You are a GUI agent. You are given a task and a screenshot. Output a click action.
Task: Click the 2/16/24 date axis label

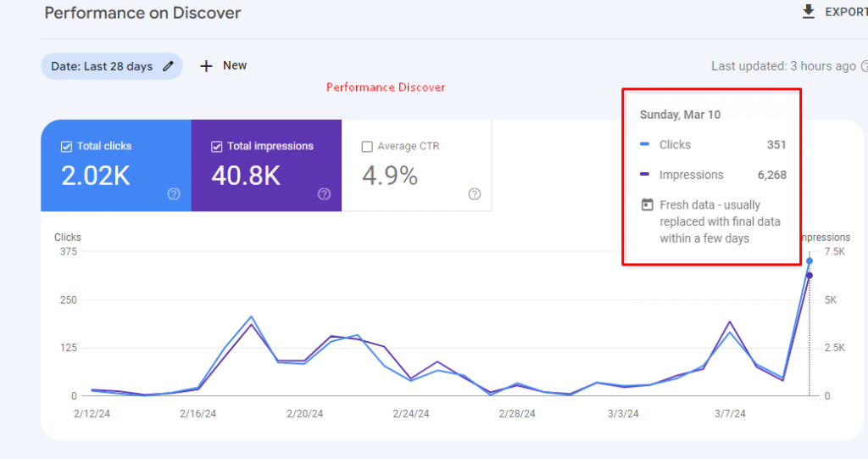point(198,414)
